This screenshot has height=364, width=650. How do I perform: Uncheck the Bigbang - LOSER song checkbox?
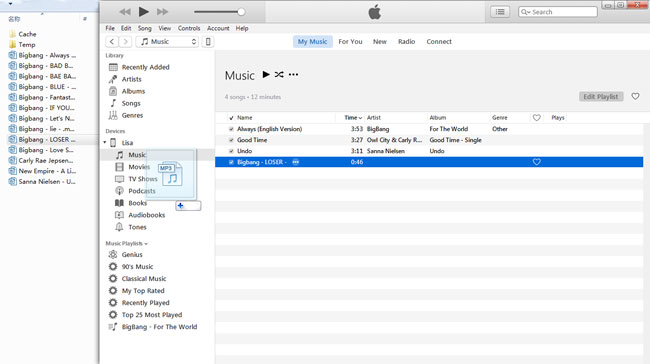coord(231,162)
